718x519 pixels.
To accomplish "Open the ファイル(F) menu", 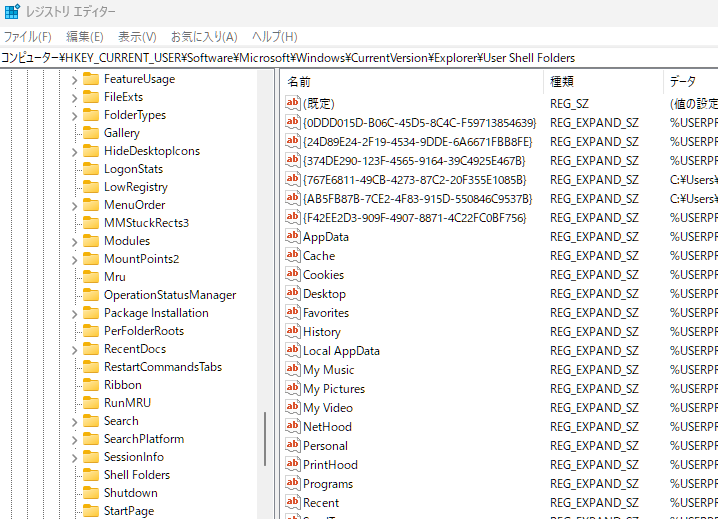I will 27,36.
